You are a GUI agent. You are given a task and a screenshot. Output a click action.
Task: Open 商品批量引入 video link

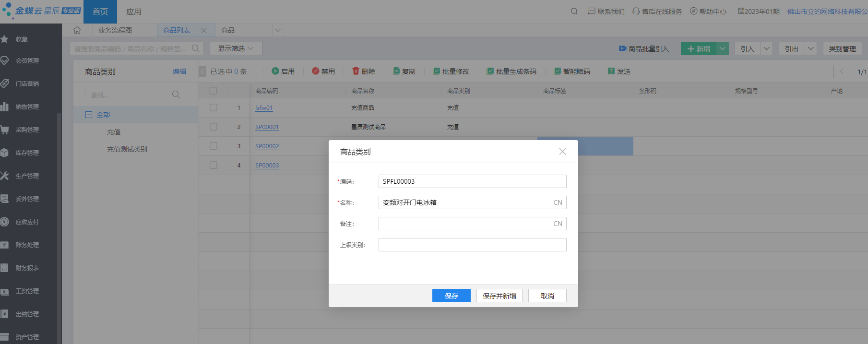[x=643, y=49]
